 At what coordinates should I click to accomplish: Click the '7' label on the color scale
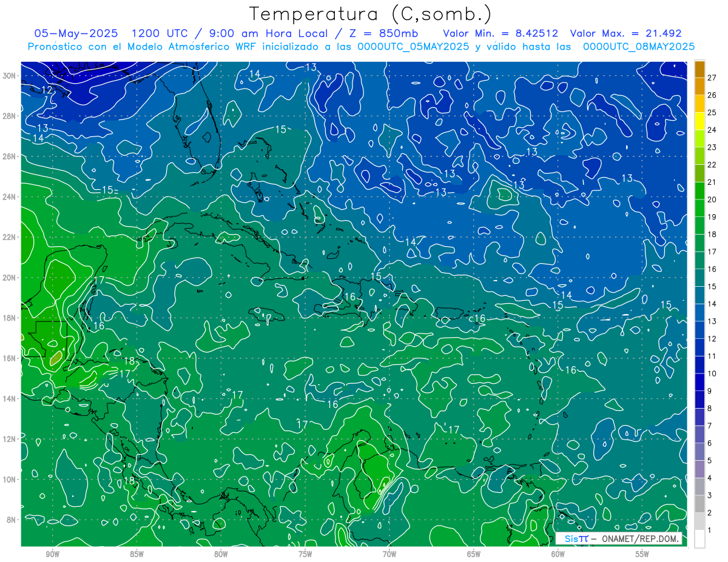pos(710,426)
